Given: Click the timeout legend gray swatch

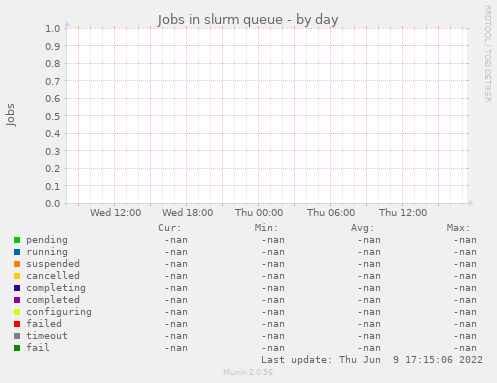Looking at the screenshot, I should tap(17, 336).
